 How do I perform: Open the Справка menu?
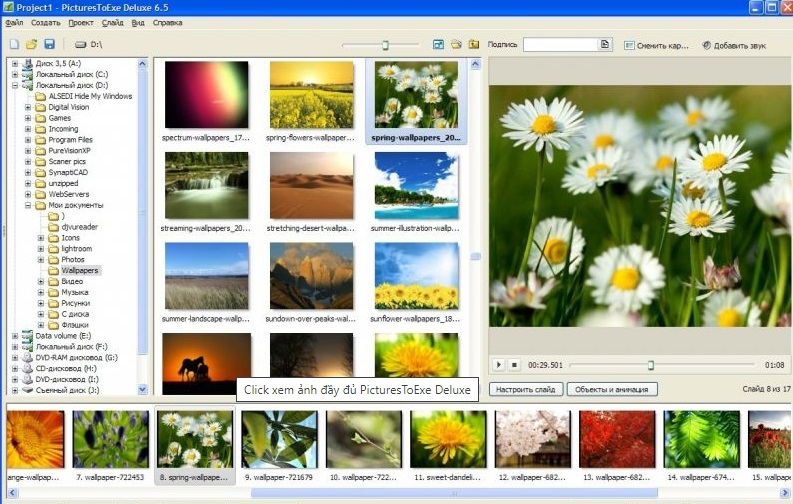(x=167, y=23)
